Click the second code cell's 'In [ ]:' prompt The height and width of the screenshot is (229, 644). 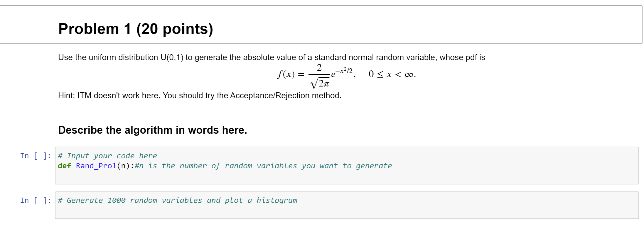pyautogui.click(x=36, y=200)
